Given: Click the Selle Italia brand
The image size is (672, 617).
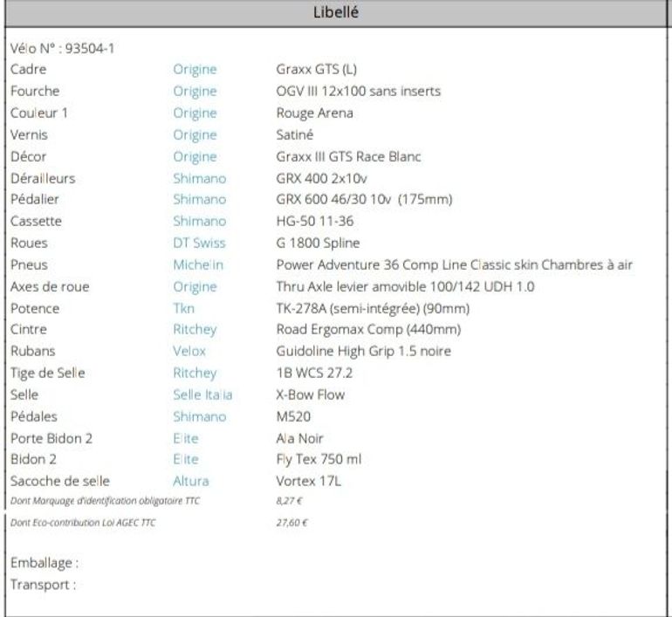Looking at the screenshot, I should [202, 394].
